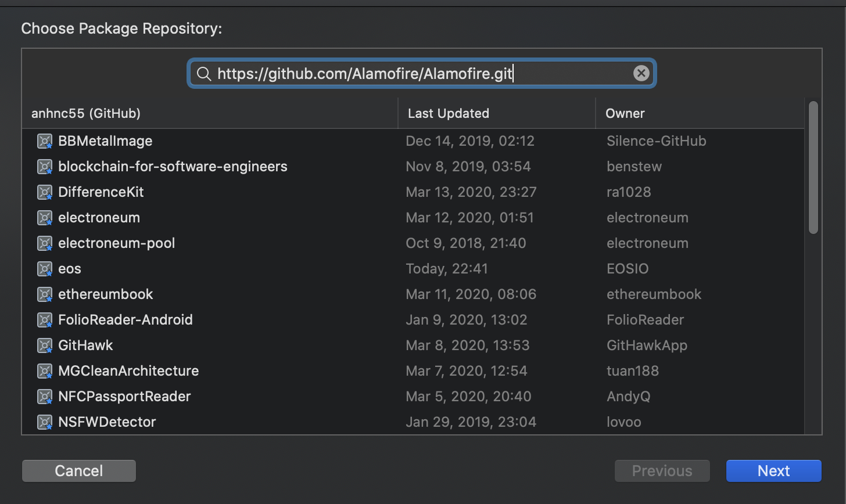Choose the ethereumbook repository
Image resolution: width=846 pixels, height=504 pixels.
106,294
